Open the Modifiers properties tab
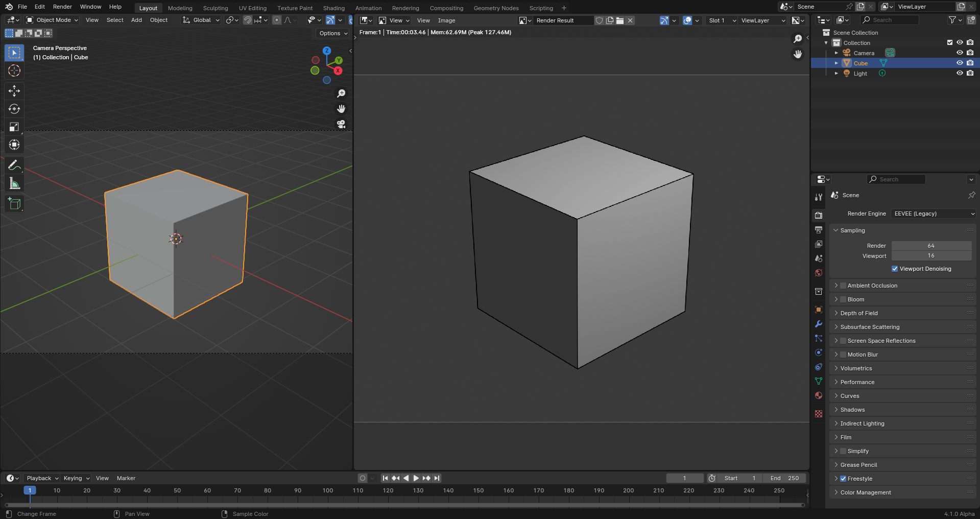This screenshot has height=519, width=980. (x=819, y=324)
